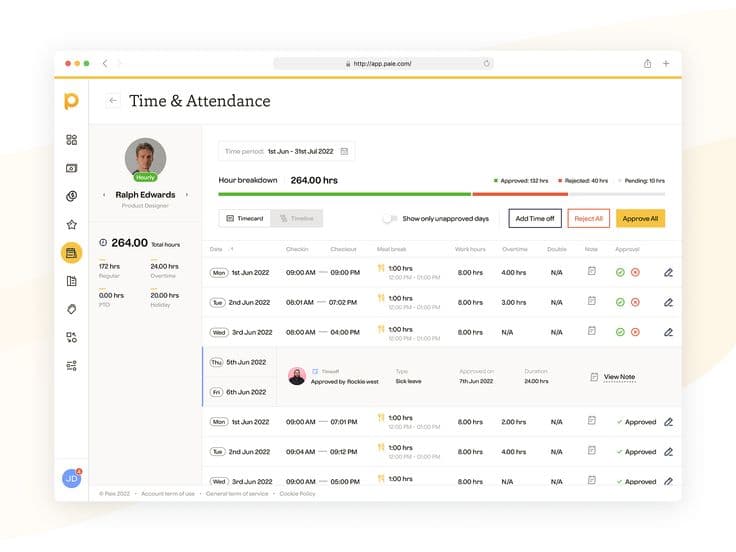
Task: Click the star favorites icon in sidebar
Action: tap(71, 225)
